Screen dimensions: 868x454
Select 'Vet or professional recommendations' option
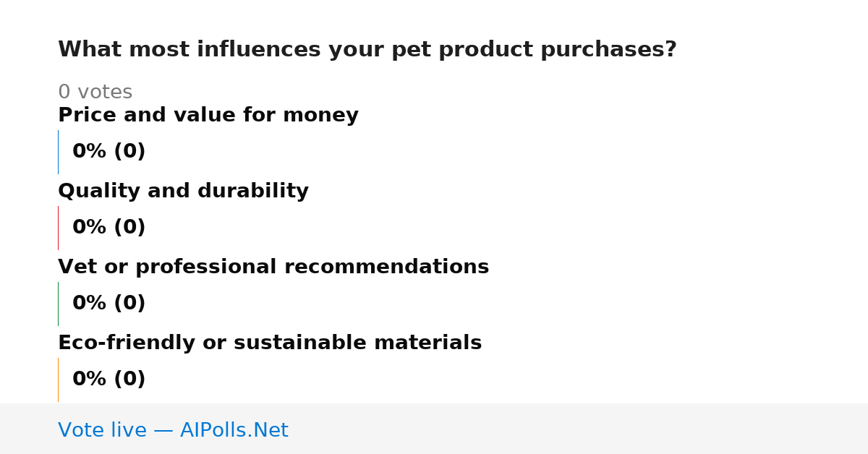[273, 267]
